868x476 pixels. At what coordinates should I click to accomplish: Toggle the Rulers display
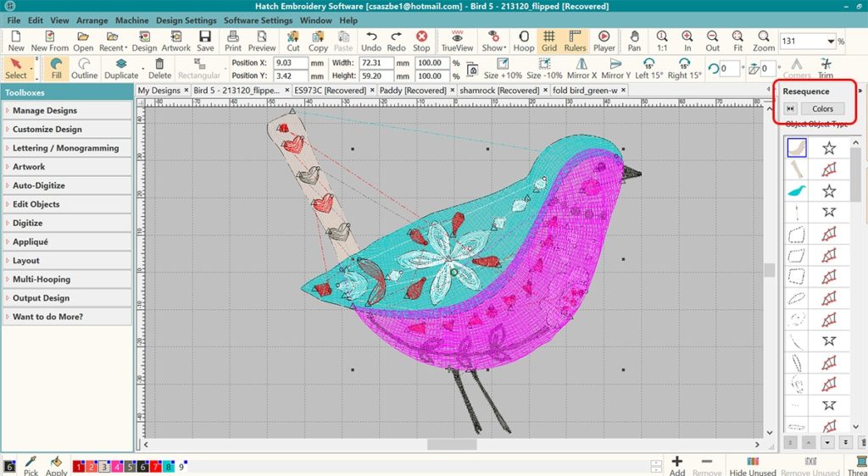[x=575, y=41]
